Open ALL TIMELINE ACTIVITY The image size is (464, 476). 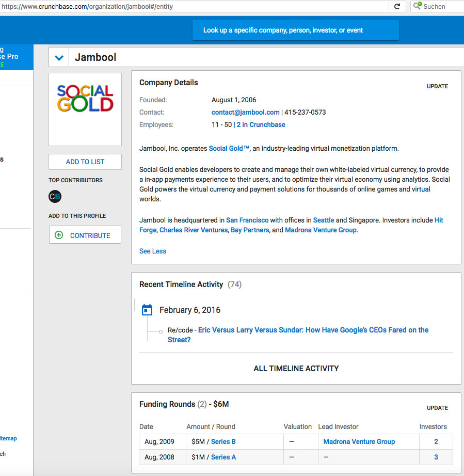pyautogui.click(x=296, y=369)
